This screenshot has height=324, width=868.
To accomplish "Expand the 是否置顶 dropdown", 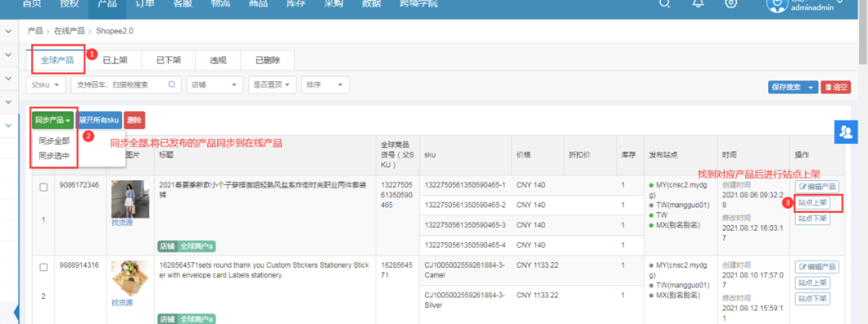I will click(x=272, y=84).
